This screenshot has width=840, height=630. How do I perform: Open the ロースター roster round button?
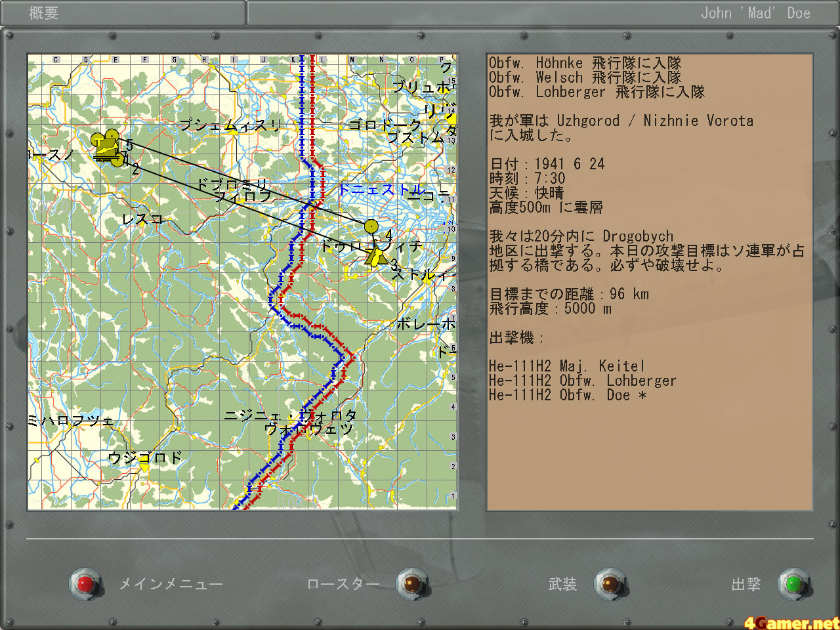pyautogui.click(x=413, y=583)
